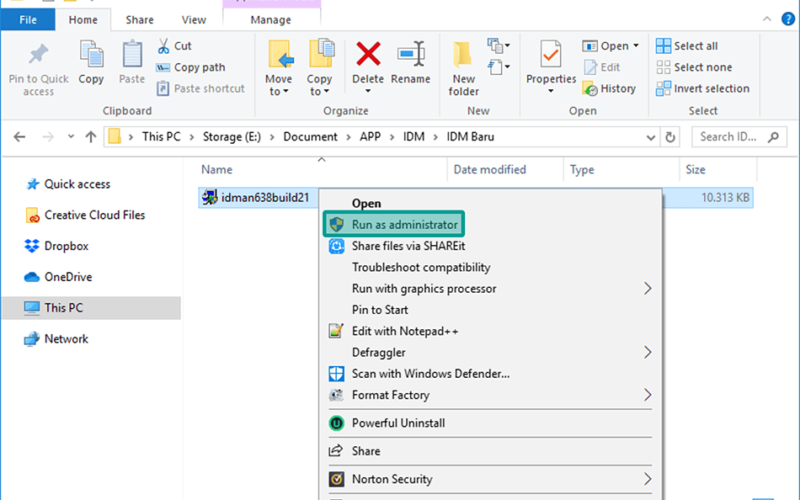Open Network in navigation pane

pyautogui.click(x=66, y=339)
